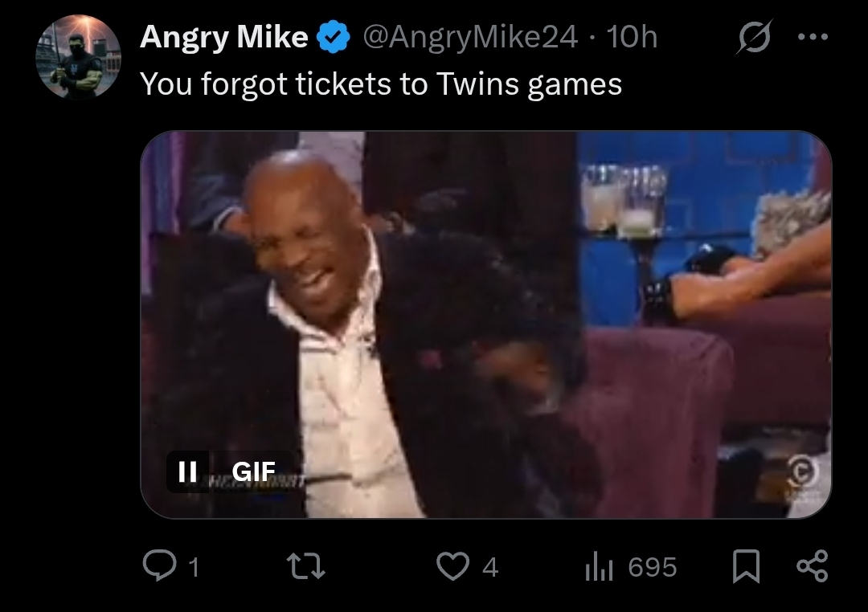This screenshot has height=612, width=868.
Task: Share the post via the share icon
Action: [812, 566]
